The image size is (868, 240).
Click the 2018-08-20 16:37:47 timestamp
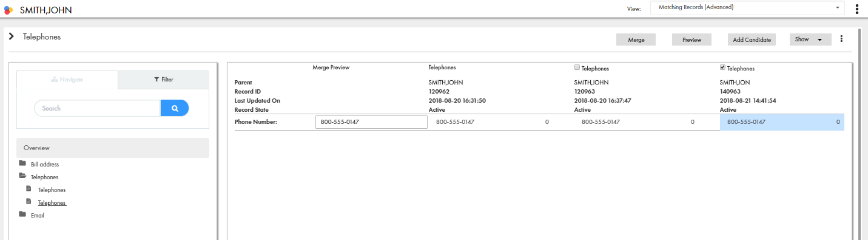[602, 101]
